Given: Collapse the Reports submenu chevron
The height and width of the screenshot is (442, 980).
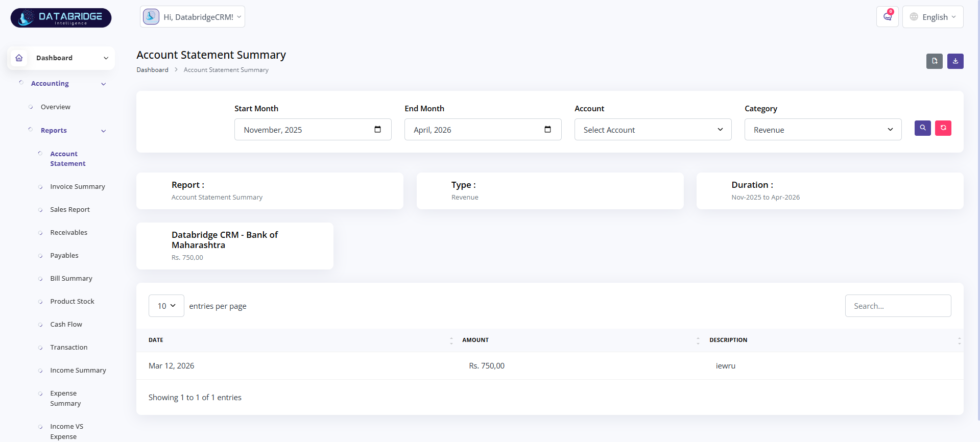Looking at the screenshot, I should [x=104, y=131].
